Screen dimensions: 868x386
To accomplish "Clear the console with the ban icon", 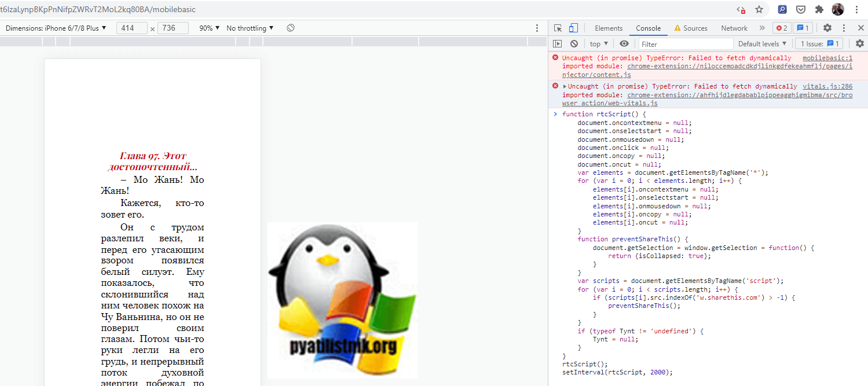I will click(574, 43).
